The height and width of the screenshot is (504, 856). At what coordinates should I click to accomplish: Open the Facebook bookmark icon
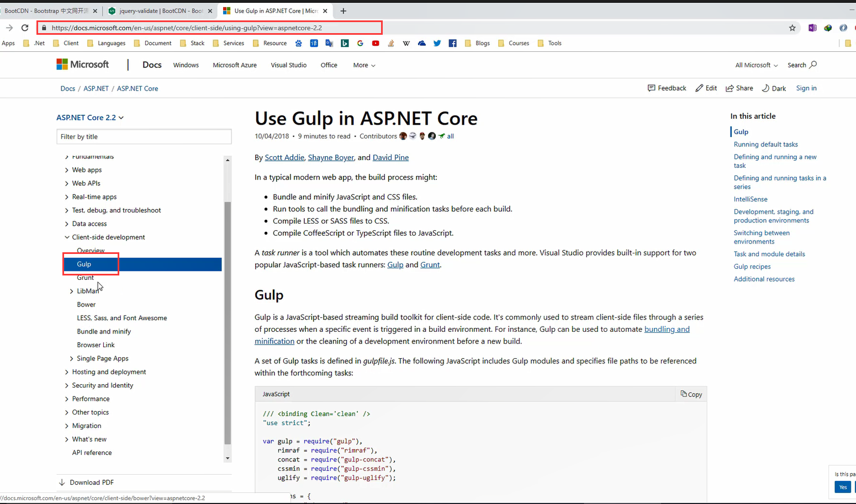point(452,43)
